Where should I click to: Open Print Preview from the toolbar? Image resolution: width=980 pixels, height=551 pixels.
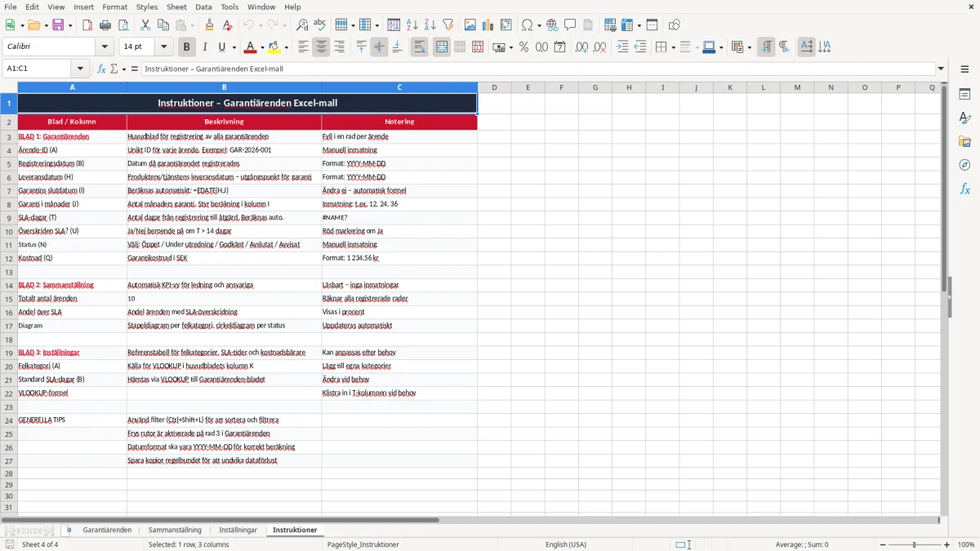(x=123, y=24)
